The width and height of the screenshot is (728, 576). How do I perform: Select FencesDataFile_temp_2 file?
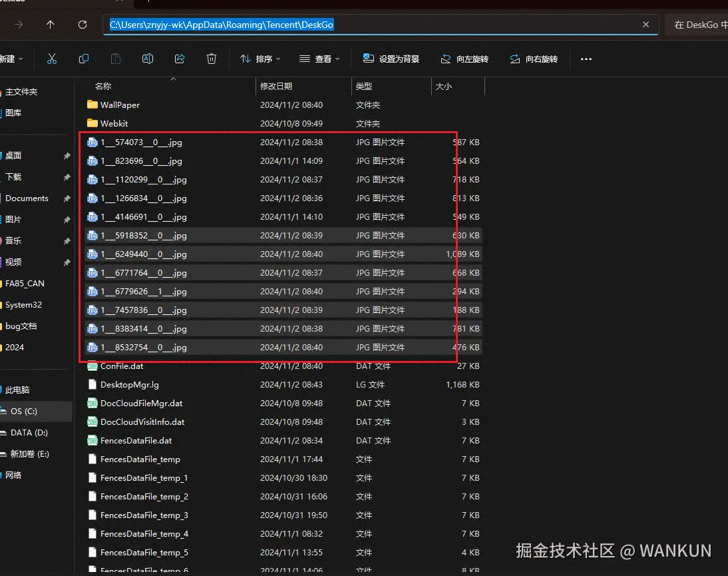[283, 497]
